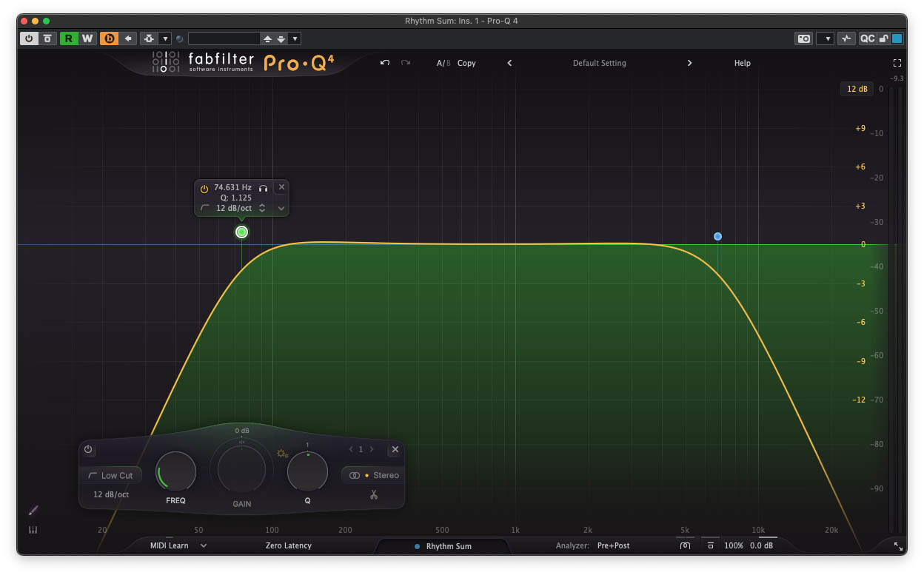924x575 pixels.
Task: Enable Write automation with the W button
Action: pos(89,38)
